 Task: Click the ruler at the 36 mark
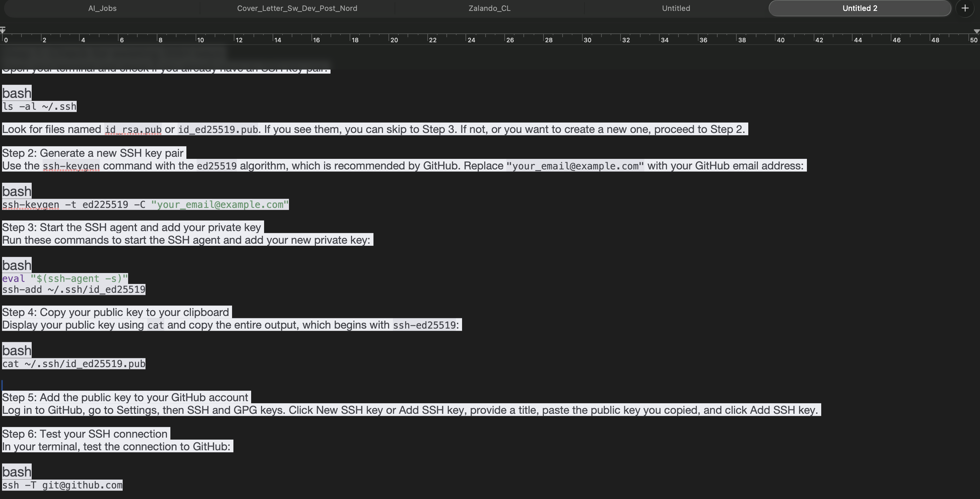tap(699, 39)
